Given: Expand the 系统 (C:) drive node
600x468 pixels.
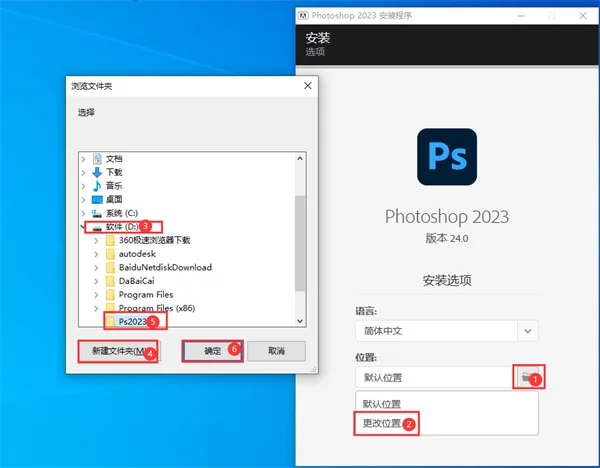Looking at the screenshot, I should 83,213.
